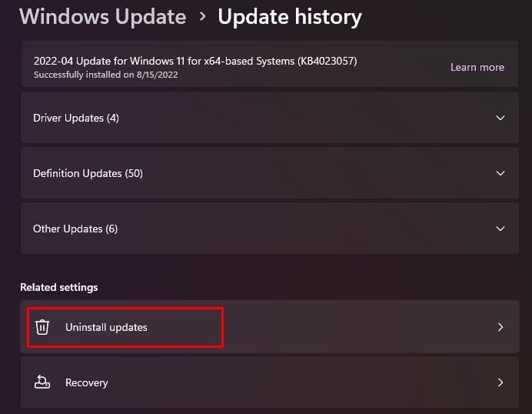
Task: Click the Related settings heading
Action: tap(59, 287)
